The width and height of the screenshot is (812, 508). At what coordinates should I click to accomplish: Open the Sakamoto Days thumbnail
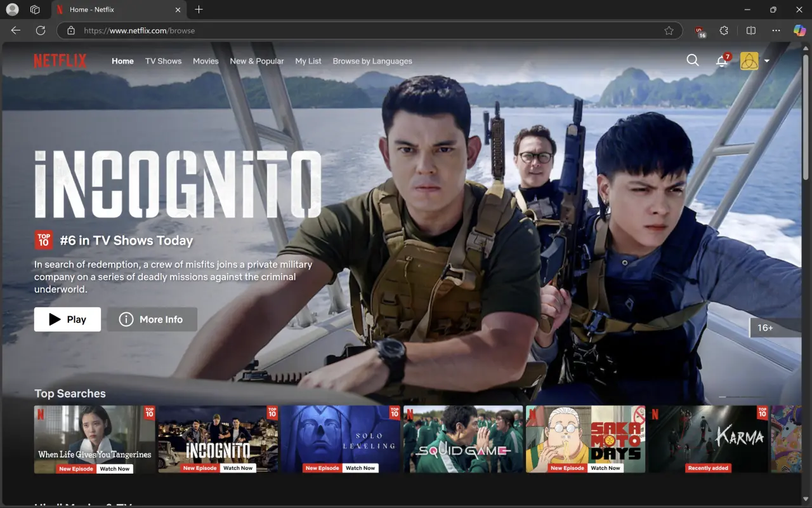click(586, 439)
